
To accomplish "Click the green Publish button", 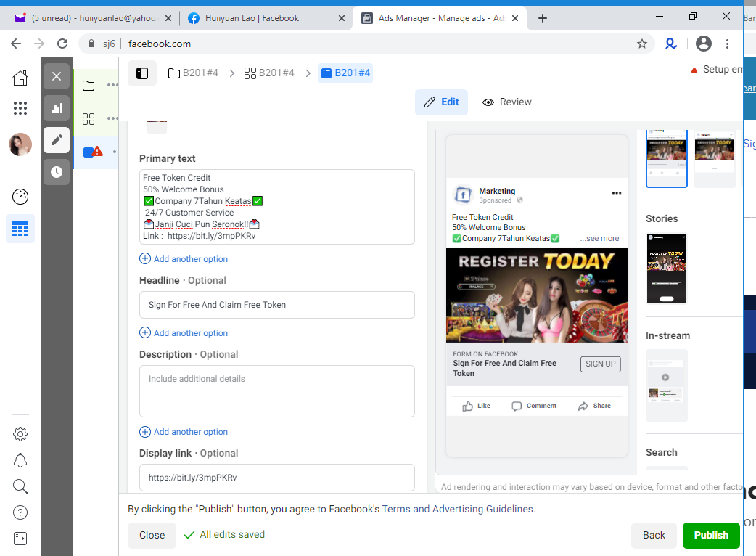I will click(x=711, y=535).
